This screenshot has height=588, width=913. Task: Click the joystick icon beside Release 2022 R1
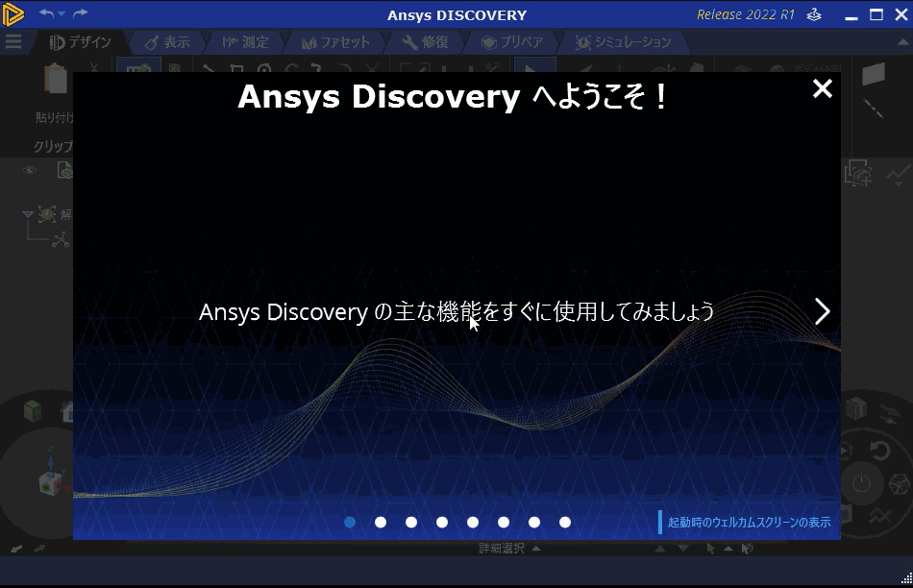point(814,14)
